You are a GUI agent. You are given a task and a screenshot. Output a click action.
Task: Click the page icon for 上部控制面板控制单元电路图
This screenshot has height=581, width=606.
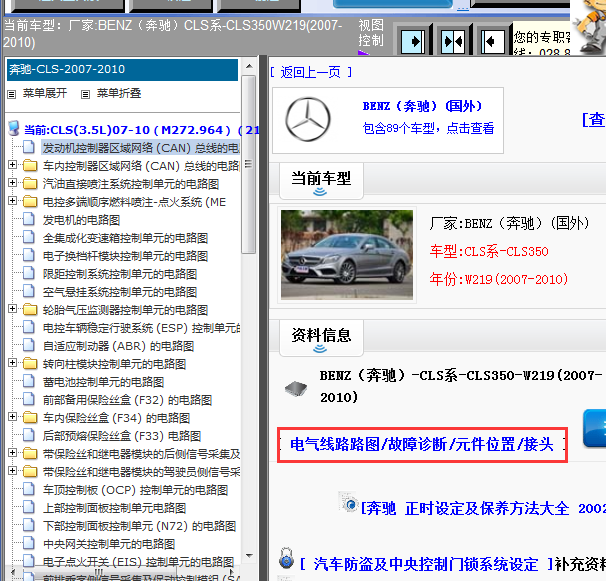pos(29,507)
